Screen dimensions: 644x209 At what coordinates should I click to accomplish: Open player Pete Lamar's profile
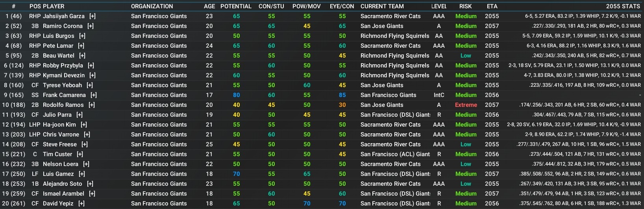click(x=58, y=46)
